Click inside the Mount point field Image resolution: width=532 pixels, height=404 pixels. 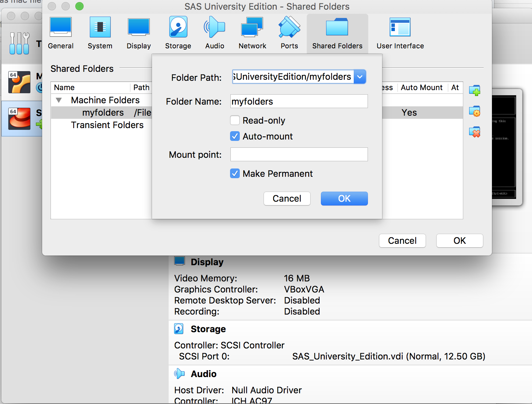click(x=298, y=154)
